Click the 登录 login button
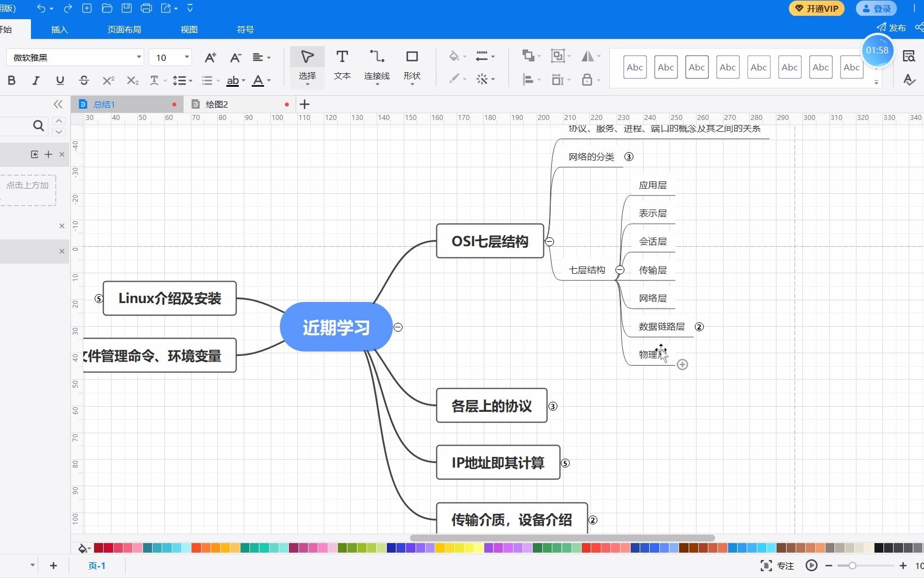This screenshot has height=578, width=924. (876, 8)
